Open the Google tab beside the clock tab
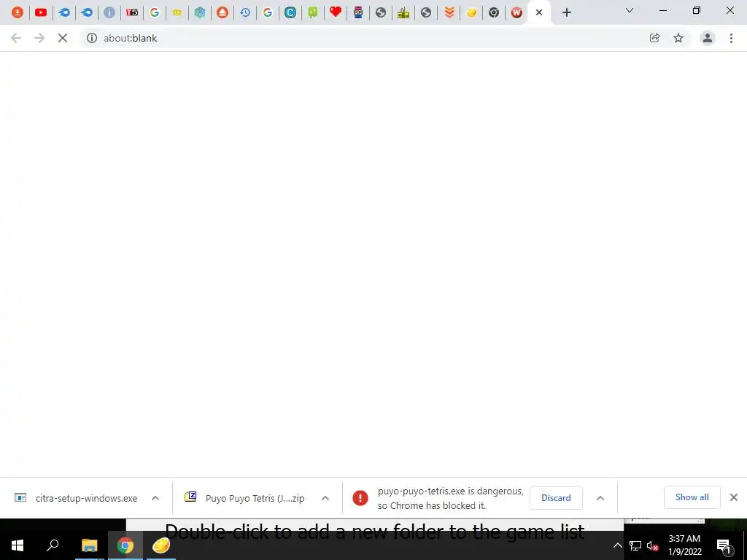This screenshot has height=560, width=747. (268, 12)
